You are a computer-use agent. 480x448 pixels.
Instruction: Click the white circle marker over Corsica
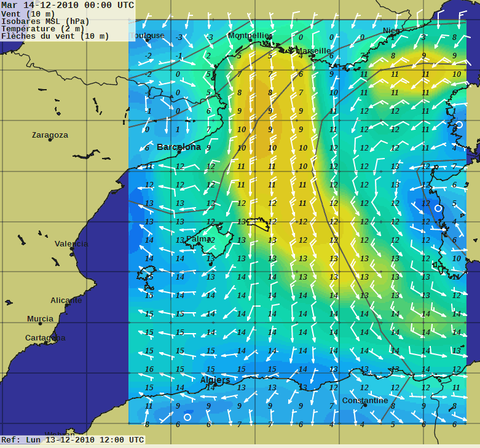459,125
